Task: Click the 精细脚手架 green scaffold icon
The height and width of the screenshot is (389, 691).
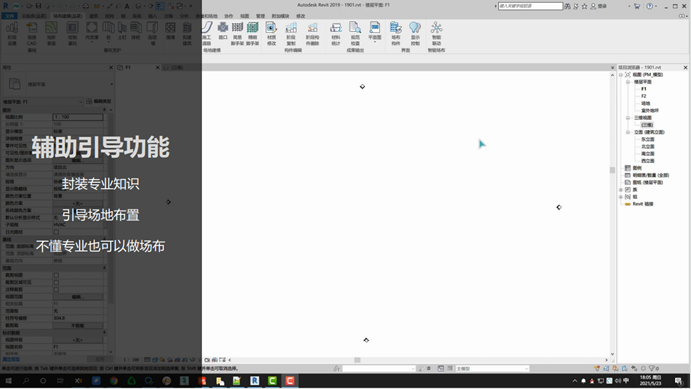Action: click(x=253, y=33)
